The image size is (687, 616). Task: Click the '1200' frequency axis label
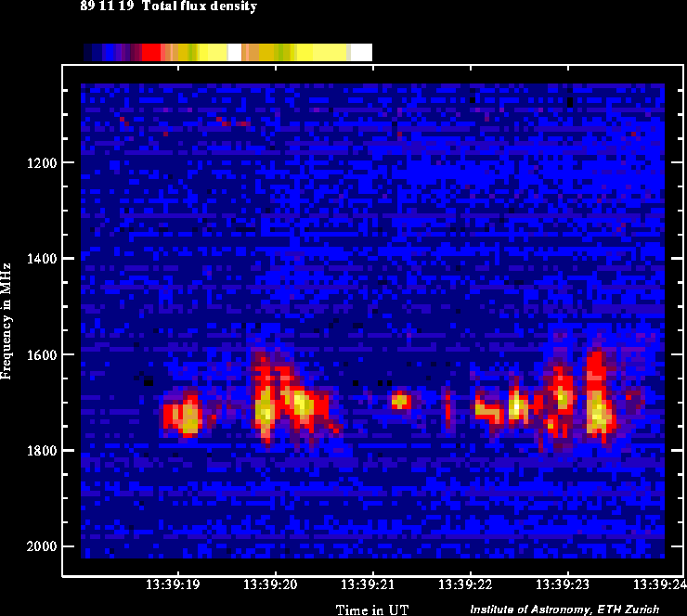(x=42, y=163)
